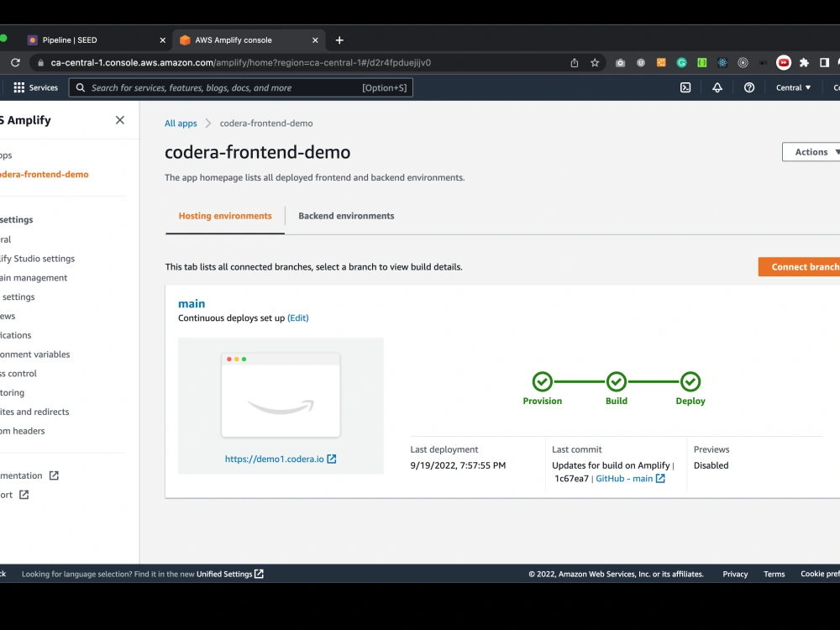
Task: Select the AWS Amplify console browser tab
Action: 249,40
